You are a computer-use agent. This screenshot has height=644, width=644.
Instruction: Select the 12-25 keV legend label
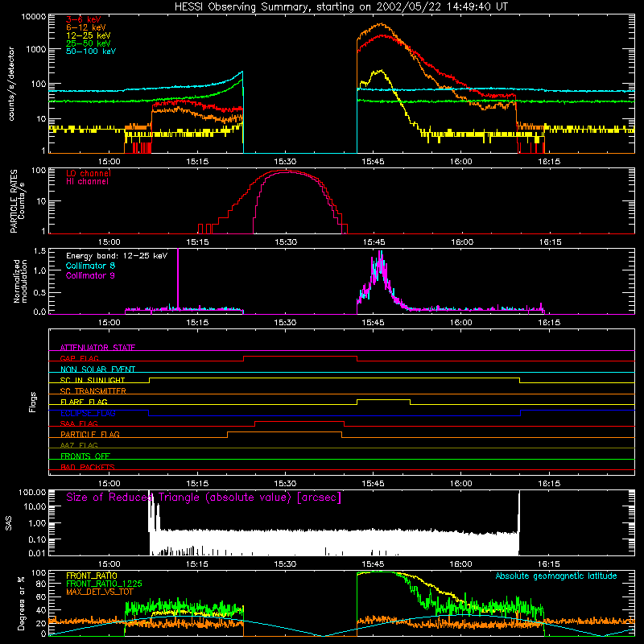click(x=89, y=35)
